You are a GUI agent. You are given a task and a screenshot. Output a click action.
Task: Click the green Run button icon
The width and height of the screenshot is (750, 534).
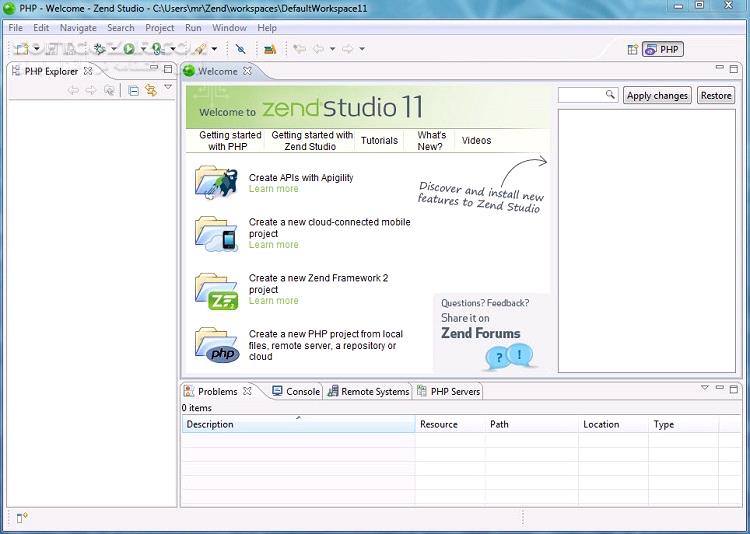point(129,49)
